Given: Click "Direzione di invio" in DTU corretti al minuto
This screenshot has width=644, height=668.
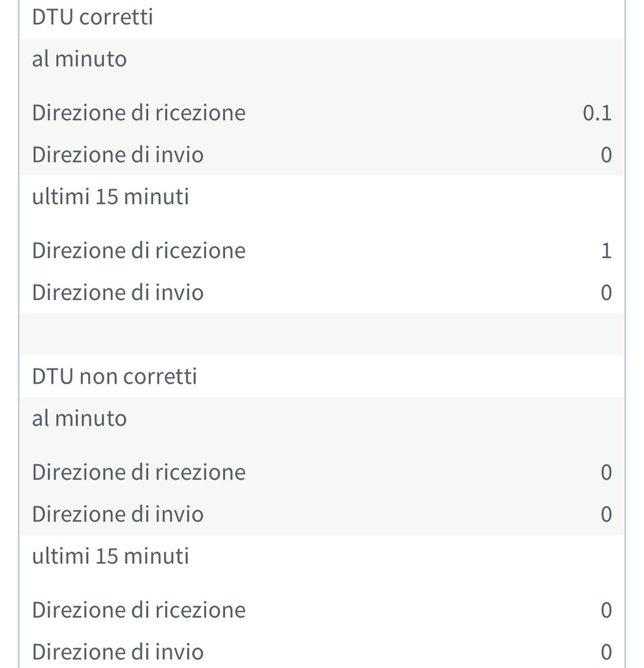Looking at the screenshot, I should coord(118,155).
